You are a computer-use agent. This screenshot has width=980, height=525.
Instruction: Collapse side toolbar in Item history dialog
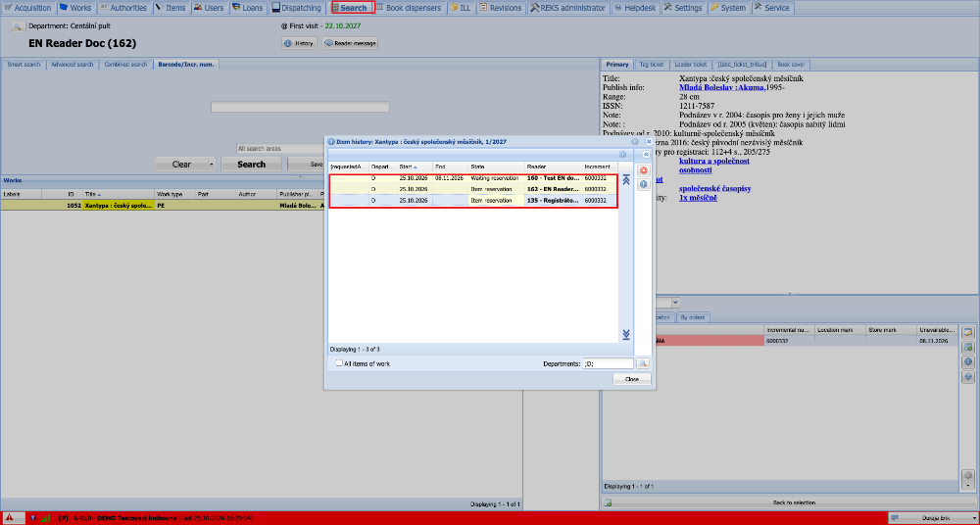pyautogui.click(x=646, y=155)
